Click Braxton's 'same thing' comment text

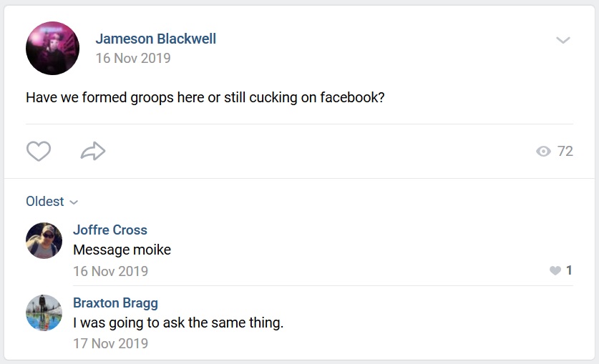(178, 323)
